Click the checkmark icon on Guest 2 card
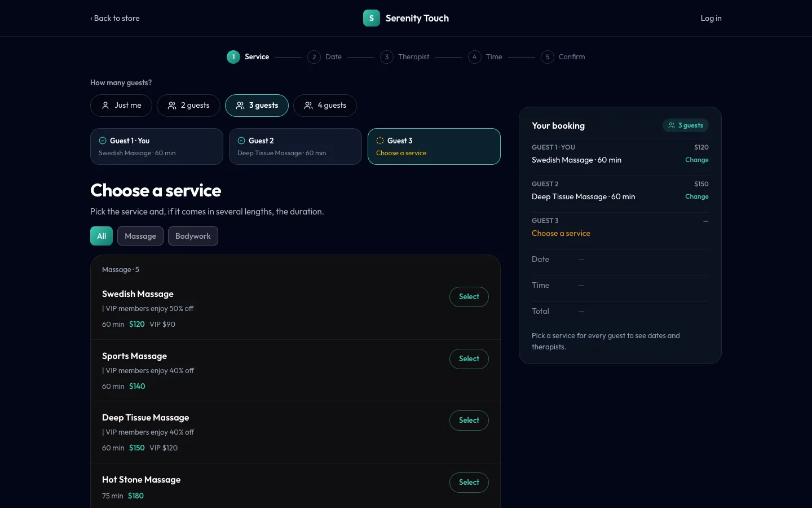Screen dimensions: 812x508 tap(241, 141)
